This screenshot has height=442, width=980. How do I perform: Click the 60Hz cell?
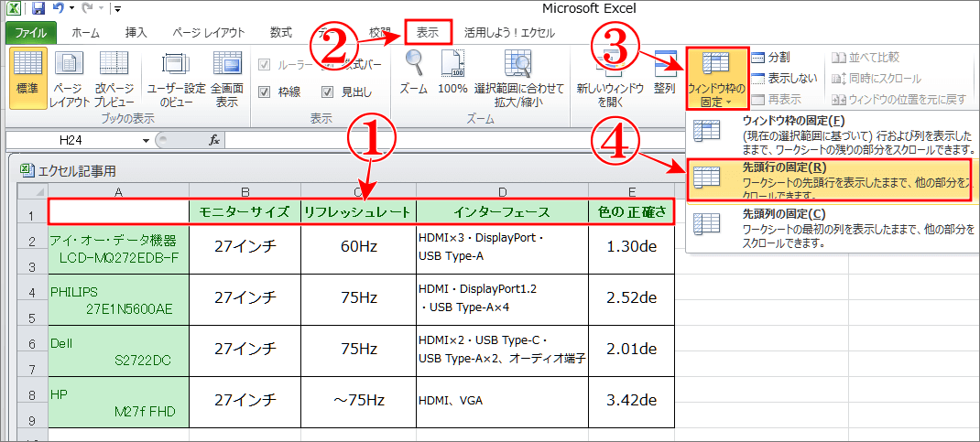tap(358, 247)
